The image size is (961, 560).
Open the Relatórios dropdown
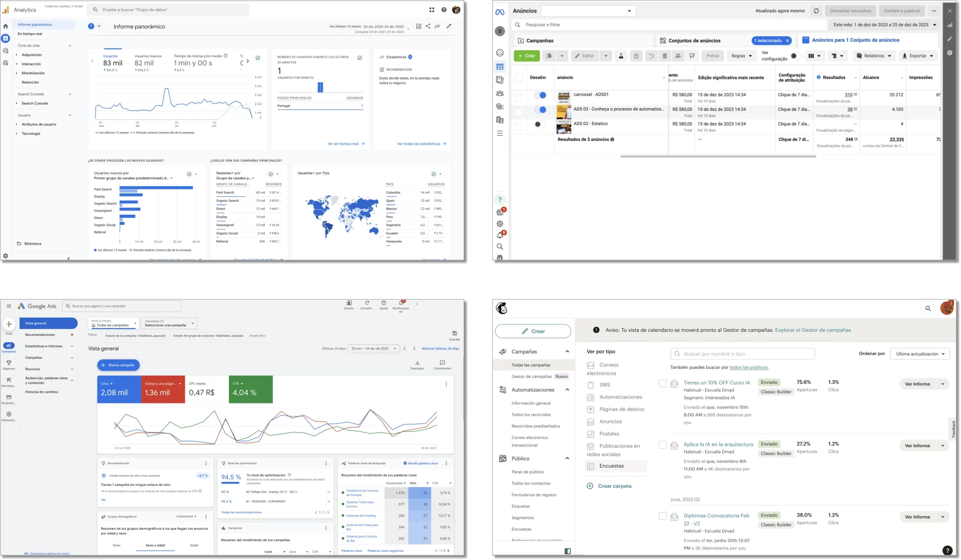pyautogui.click(x=874, y=56)
